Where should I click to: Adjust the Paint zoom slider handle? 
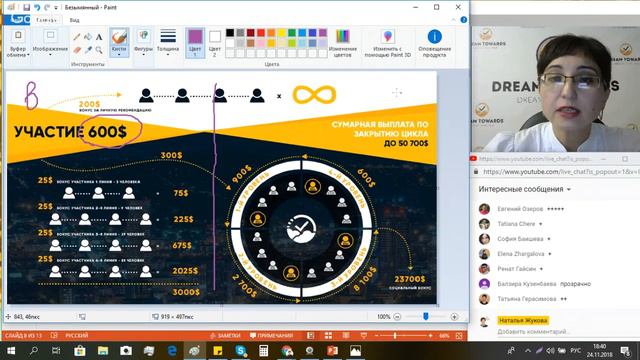pyautogui.click(x=426, y=316)
